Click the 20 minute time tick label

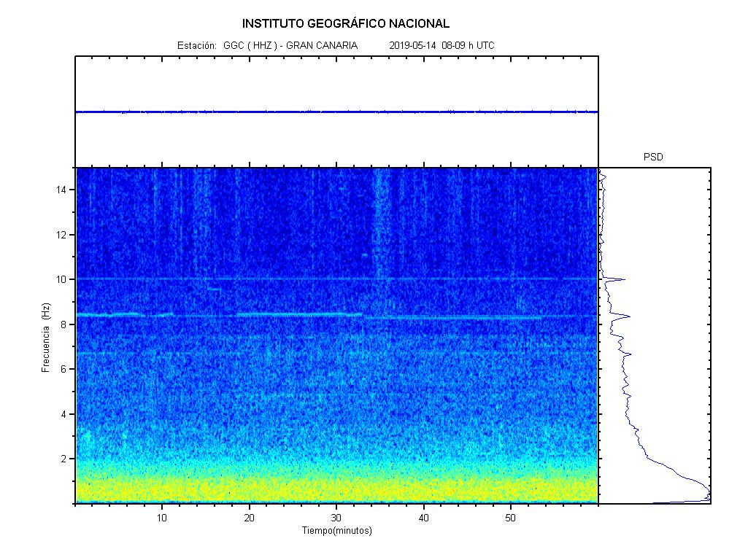click(250, 518)
